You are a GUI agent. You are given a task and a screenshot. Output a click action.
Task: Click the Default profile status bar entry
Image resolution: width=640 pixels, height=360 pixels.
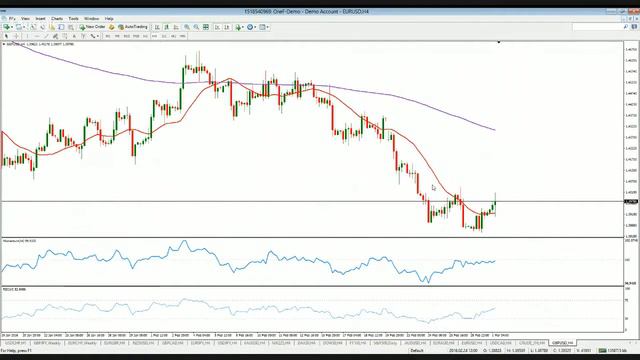click(x=417, y=351)
